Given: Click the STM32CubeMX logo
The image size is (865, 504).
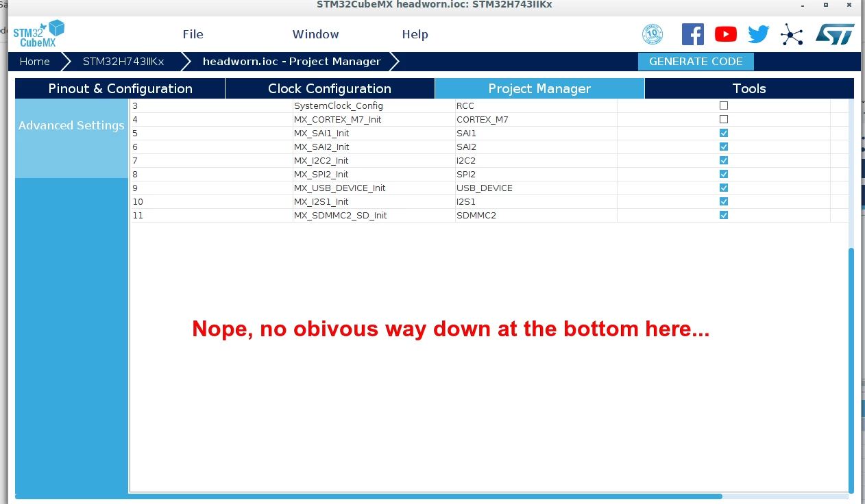Looking at the screenshot, I should (39, 34).
